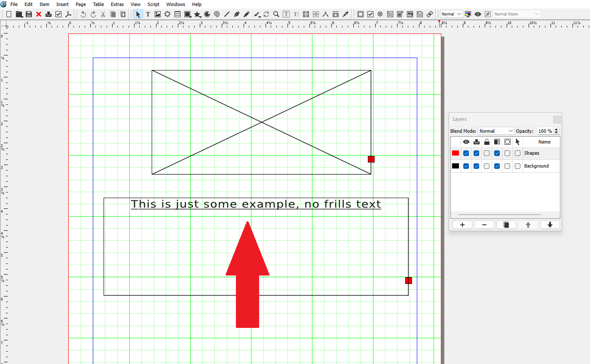Click the Link Text Frames icon

[x=306, y=14]
